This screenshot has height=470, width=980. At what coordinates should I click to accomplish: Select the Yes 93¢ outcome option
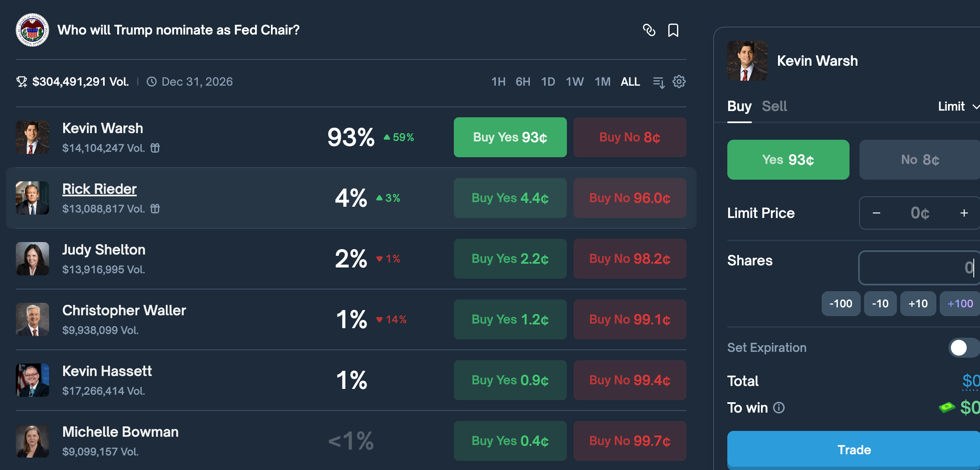click(788, 160)
